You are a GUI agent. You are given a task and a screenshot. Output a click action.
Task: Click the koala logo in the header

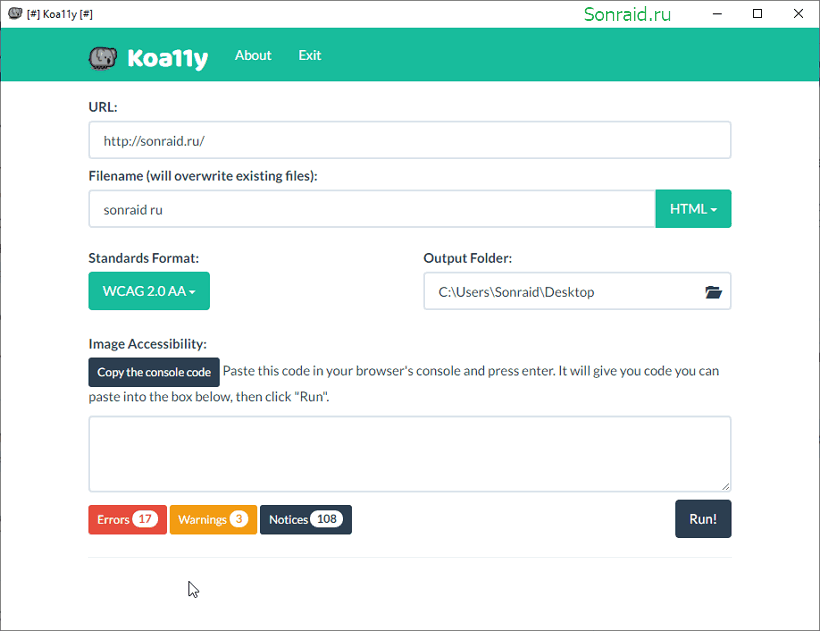tap(102, 58)
